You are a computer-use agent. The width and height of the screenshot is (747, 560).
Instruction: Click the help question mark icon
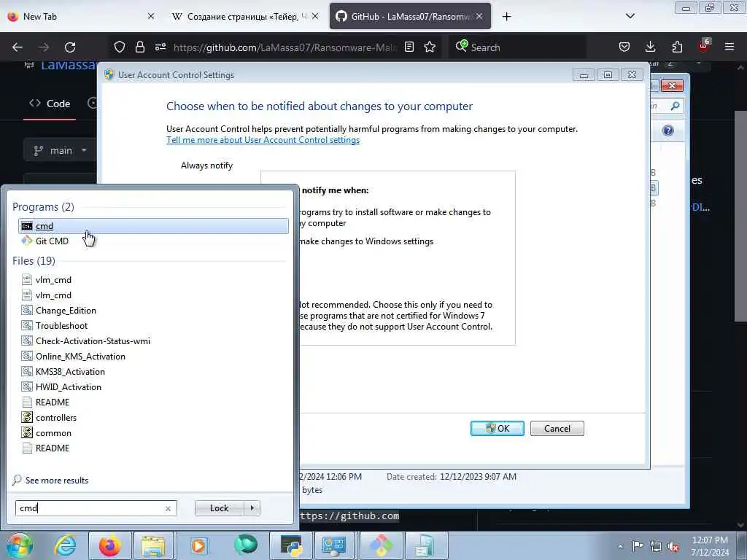pyautogui.click(x=668, y=131)
